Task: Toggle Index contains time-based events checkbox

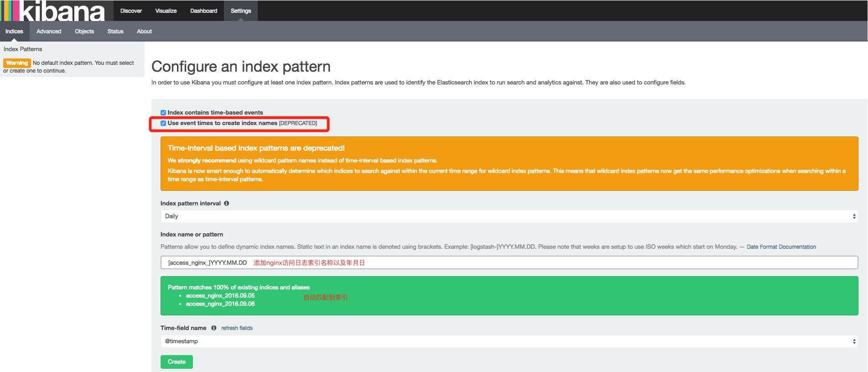Action: [x=163, y=113]
